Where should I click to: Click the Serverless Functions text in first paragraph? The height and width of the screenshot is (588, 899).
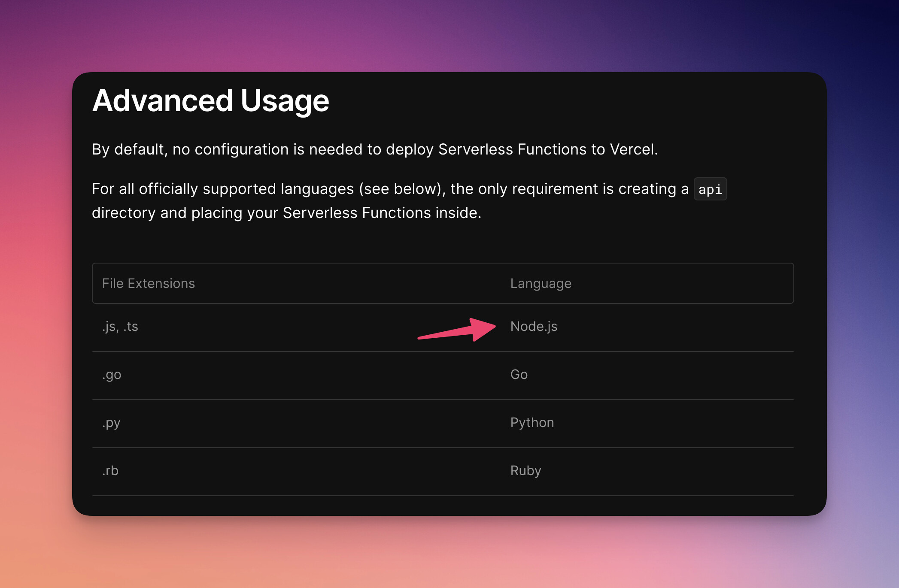tap(512, 149)
